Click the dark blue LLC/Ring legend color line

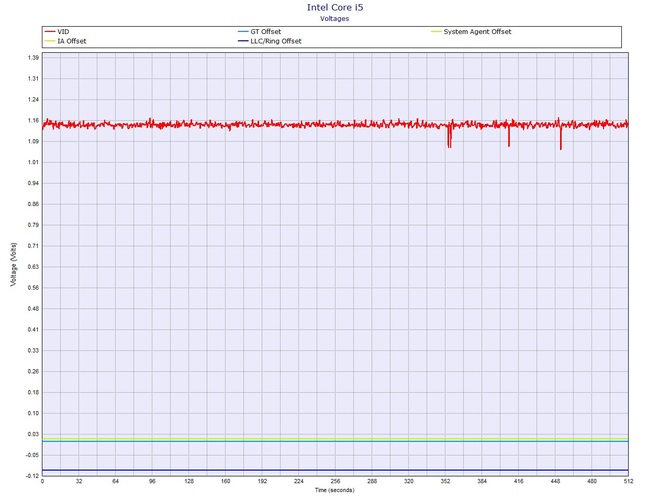(x=243, y=41)
